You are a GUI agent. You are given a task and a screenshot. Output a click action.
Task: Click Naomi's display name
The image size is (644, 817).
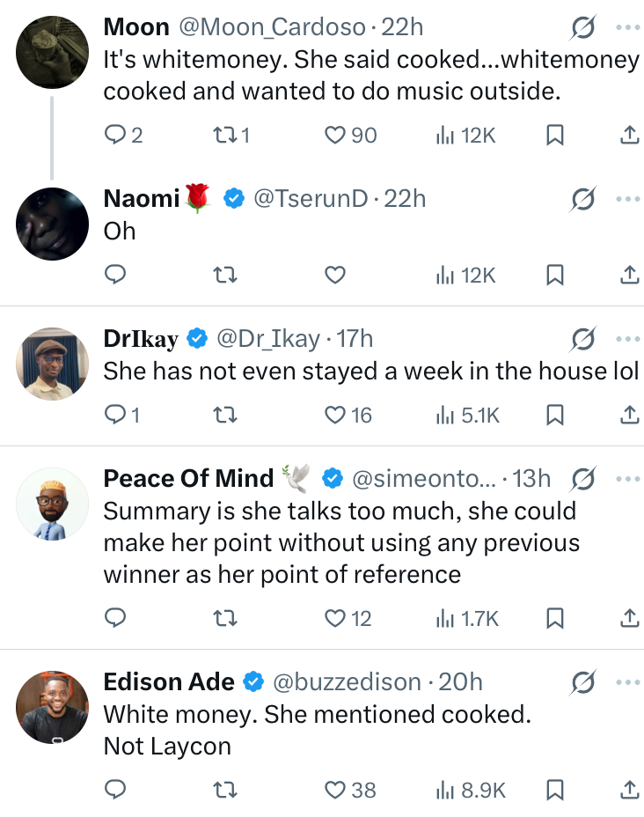click(x=142, y=198)
